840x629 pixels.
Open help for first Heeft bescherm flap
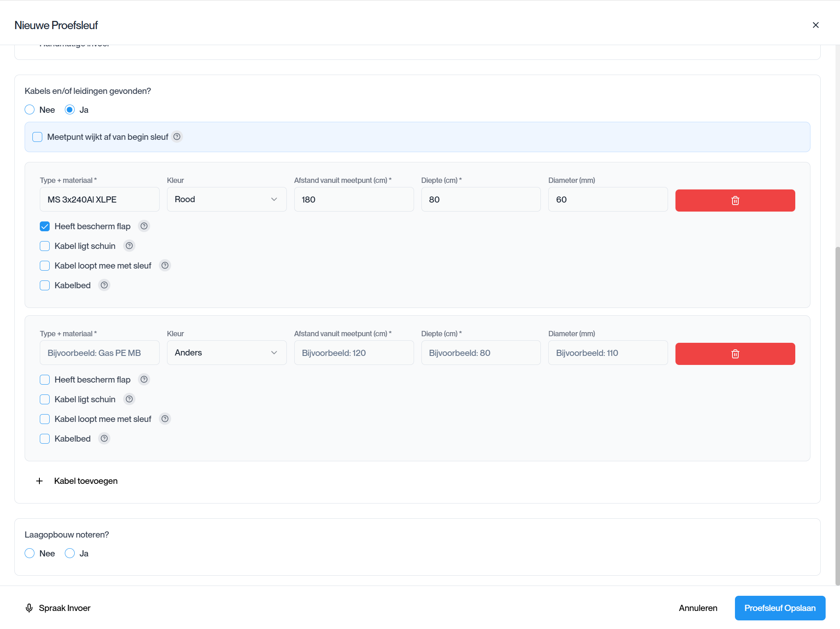point(144,226)
